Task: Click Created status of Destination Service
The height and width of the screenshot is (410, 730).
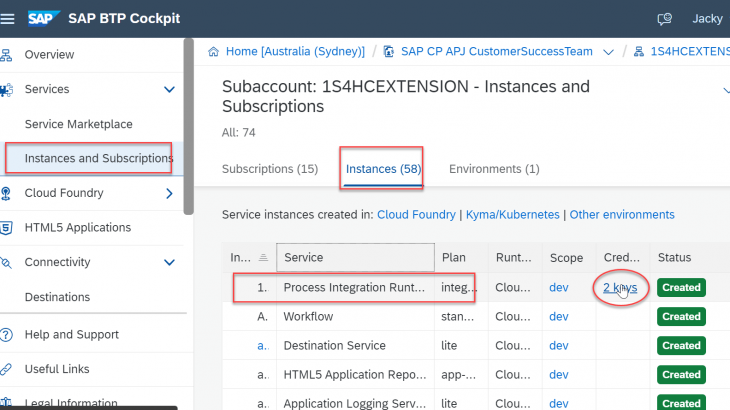Action: (x=681, y=346)
